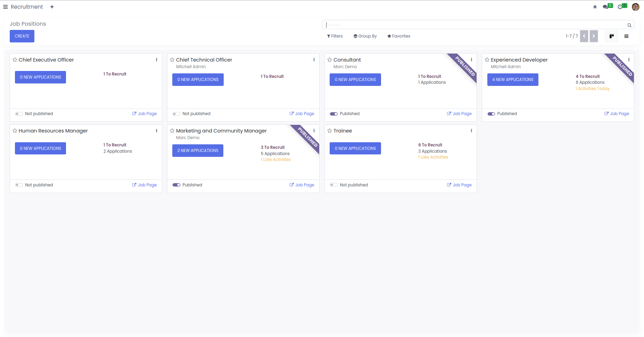Toggle published switch on Consultant card
This screenshot has width=644, height=337.
coord(334,114)
